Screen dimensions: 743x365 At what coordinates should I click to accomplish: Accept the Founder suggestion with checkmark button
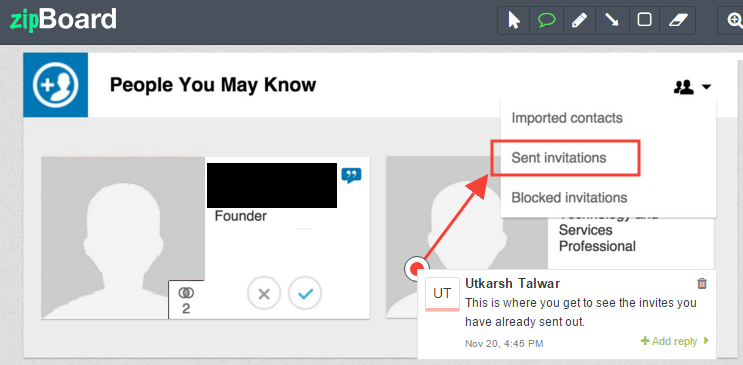[x=305, y=293]
